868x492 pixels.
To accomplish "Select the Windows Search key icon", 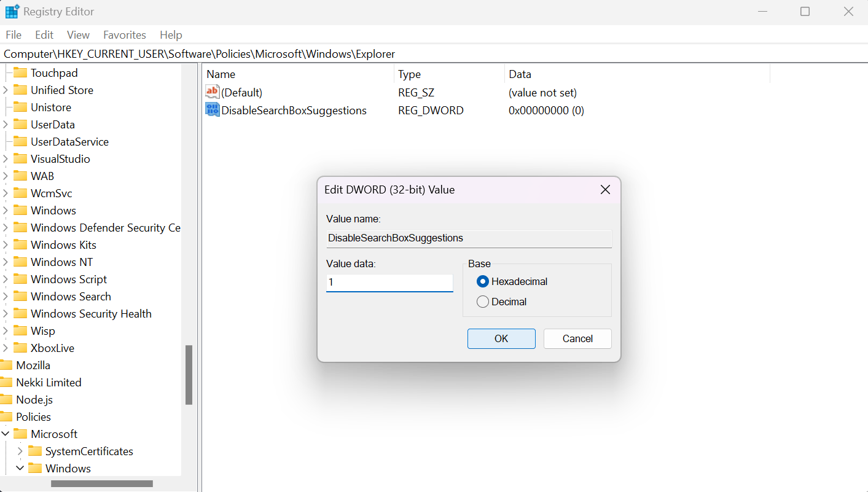I will pos(20,296).
